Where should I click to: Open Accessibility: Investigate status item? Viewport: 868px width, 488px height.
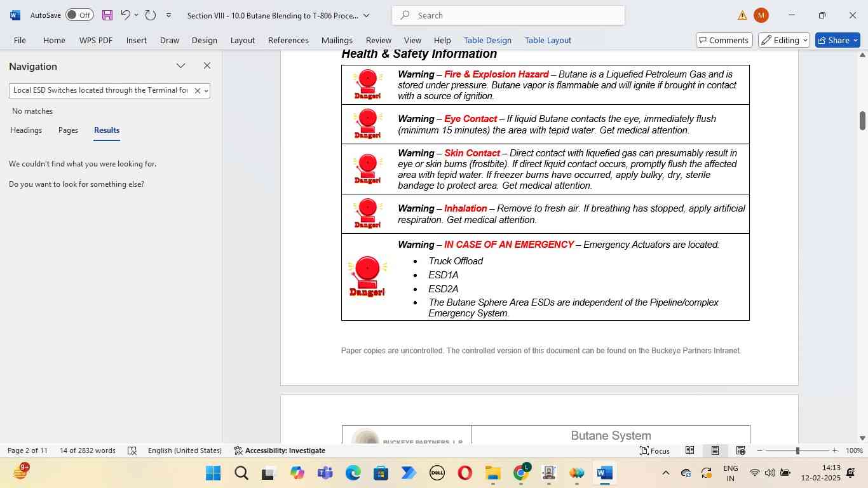click(x=280, y=451)
